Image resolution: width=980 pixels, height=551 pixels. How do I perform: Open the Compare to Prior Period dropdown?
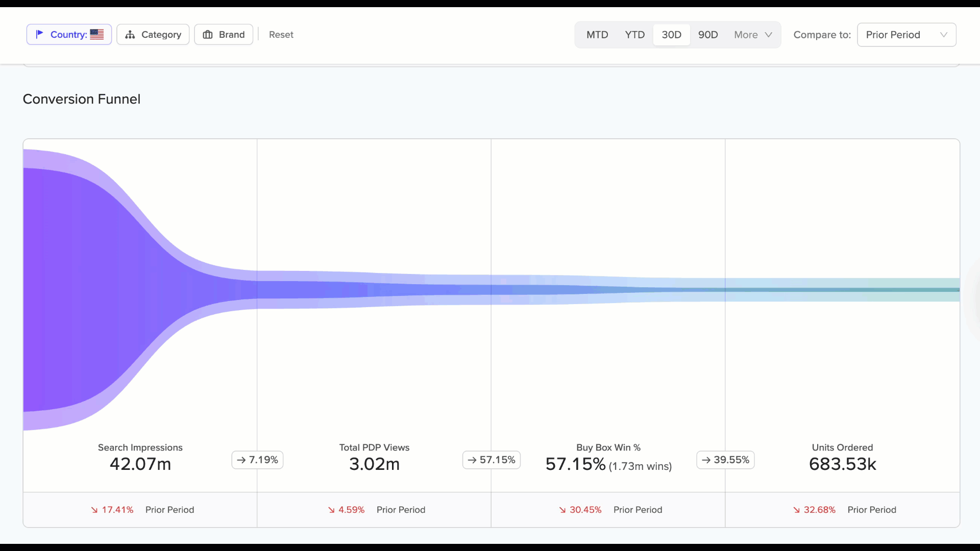[906, 35]
